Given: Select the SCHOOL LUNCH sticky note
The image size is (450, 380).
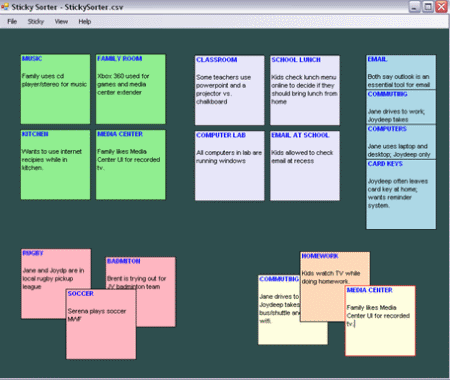Looking at the screenshot, I should coord(305,90).
